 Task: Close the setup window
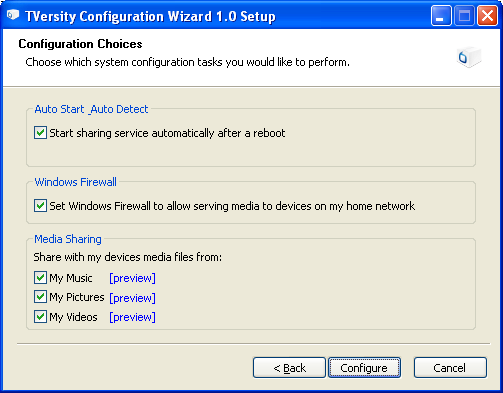pyautogui.click(x=487, y=16)
